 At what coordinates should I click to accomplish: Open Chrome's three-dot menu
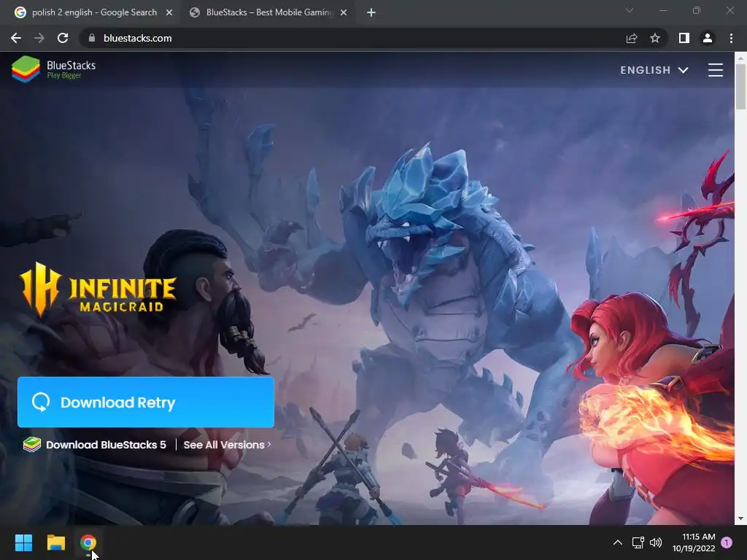[x=731, y=38]
